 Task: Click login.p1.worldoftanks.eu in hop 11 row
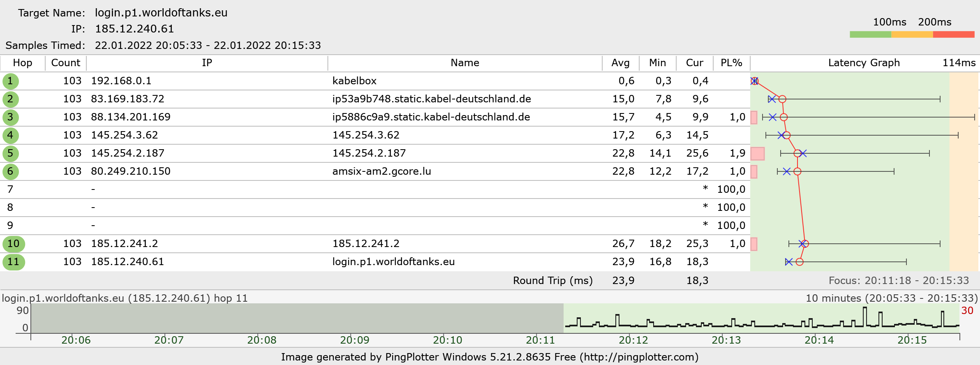[393, 262]
